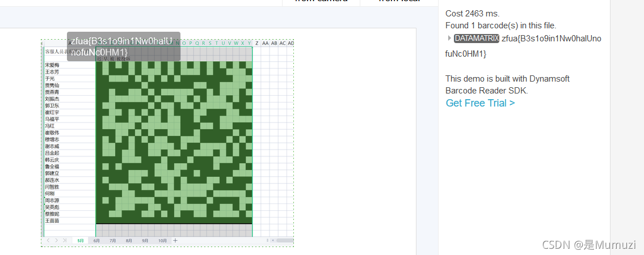Select the cell 崔敬伟
Screen dimensions: 644x255
coord(70,133)
